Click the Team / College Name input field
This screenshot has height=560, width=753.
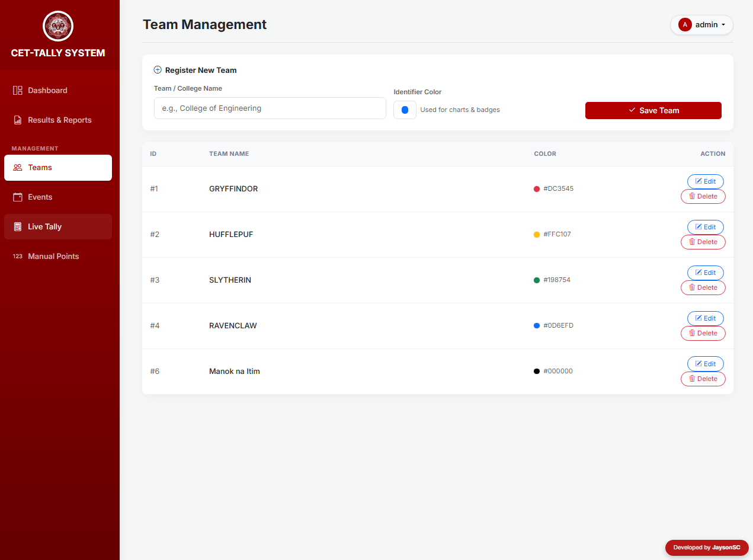pyautogui.click(x=270, y=108)
